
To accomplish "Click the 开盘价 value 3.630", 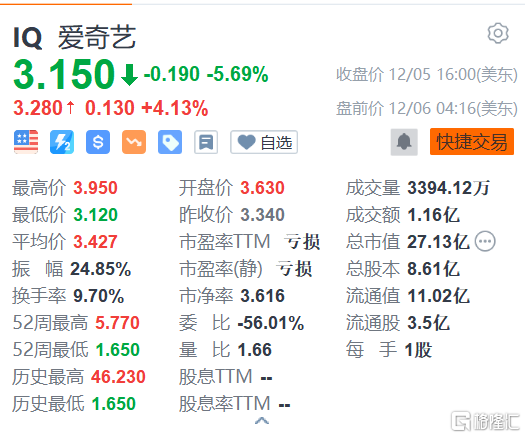I will click(x=263, y=188).
